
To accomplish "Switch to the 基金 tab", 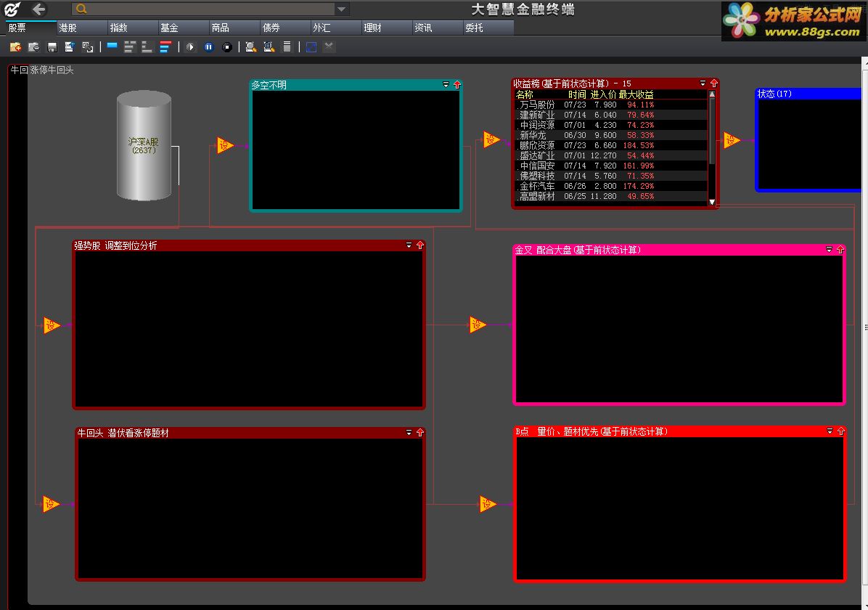I will tap(183, 28).
